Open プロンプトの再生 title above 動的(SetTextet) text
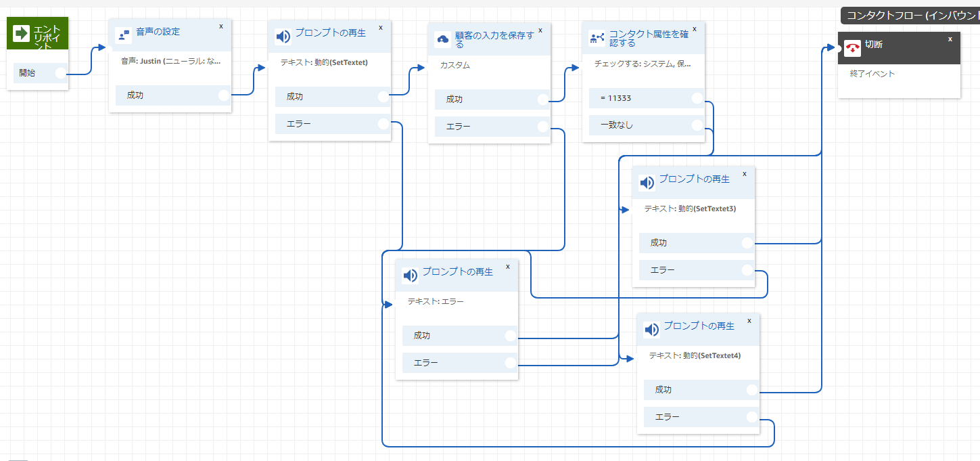Image resolution: width=980 pixels, height=461 pixels. 331,33
